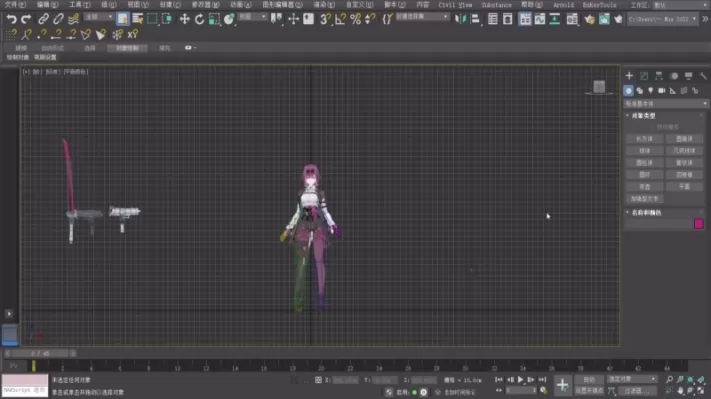Click the magenta object color swatch
Image resolution: width=711 pixels, height=399 pixels.
[x=698, y=224]
